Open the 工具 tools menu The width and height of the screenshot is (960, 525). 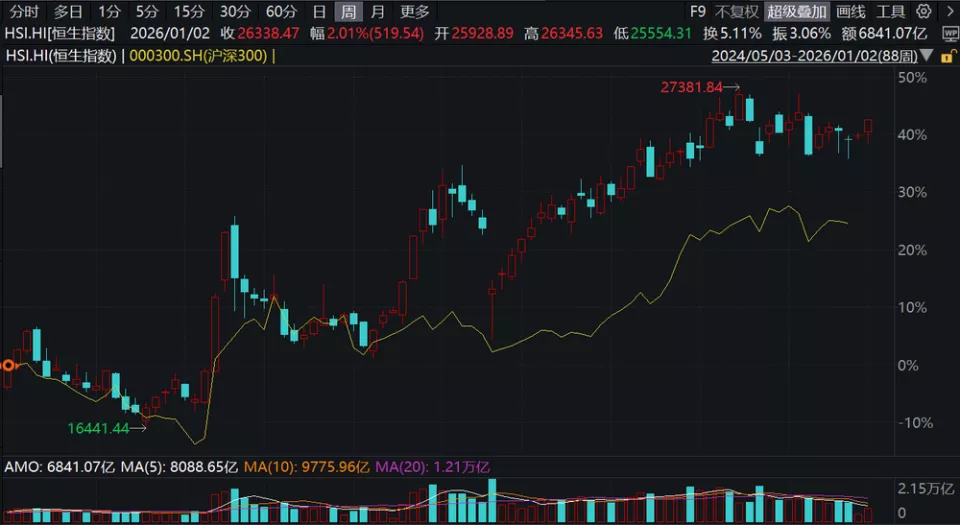pyautogui.click(x=890, y=12)
